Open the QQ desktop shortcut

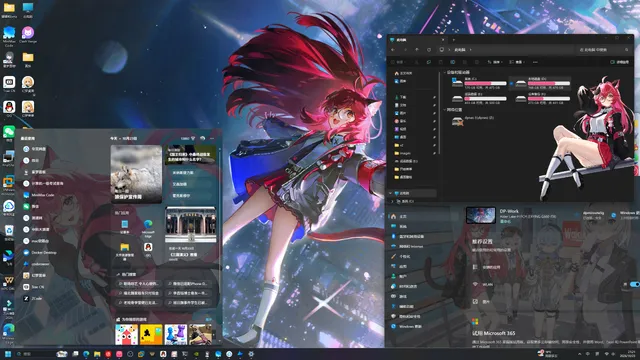9,109
